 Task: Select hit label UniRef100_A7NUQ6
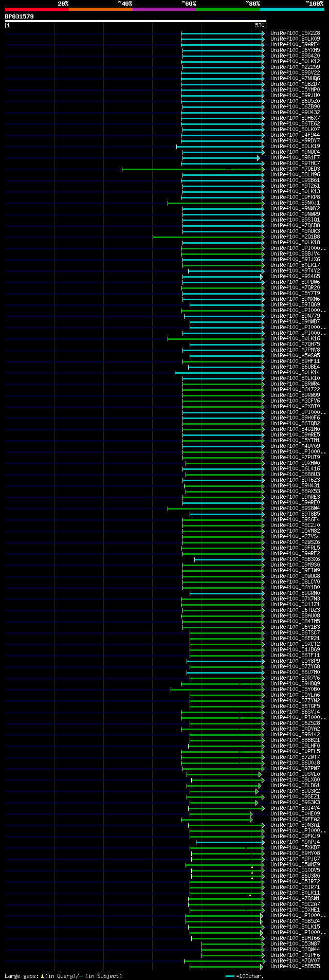tap(295, 78)
